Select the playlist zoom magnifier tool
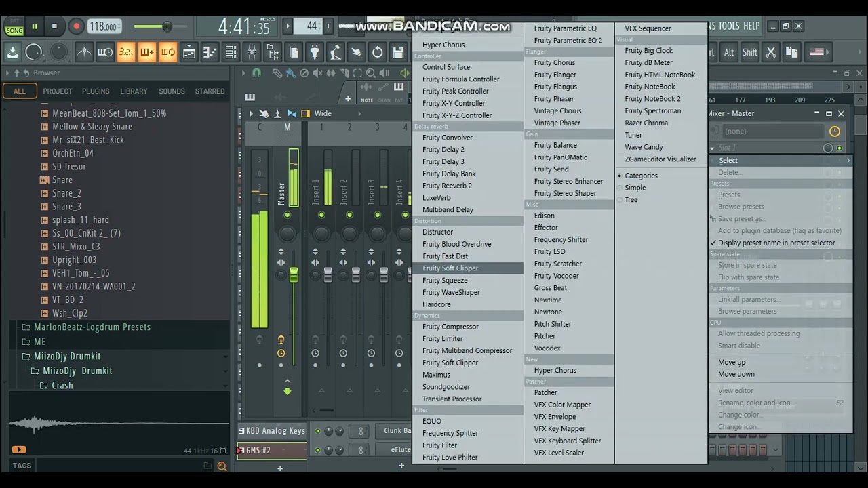This screenshot has width=868, height=488. [371, 73]
